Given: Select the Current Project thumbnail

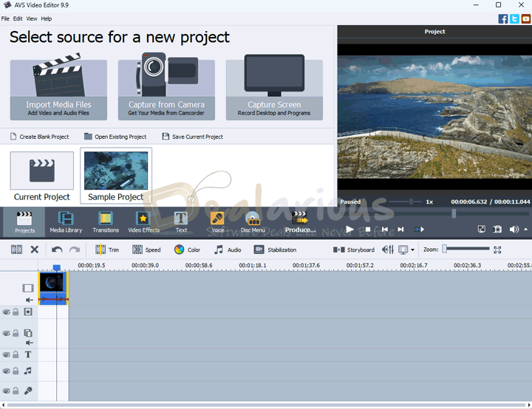Looking at the screenshot, I should point(41,176).
